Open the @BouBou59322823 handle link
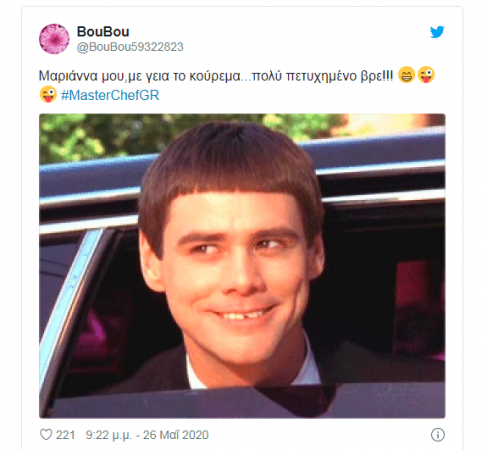The image size is (482, 450). 130,47
